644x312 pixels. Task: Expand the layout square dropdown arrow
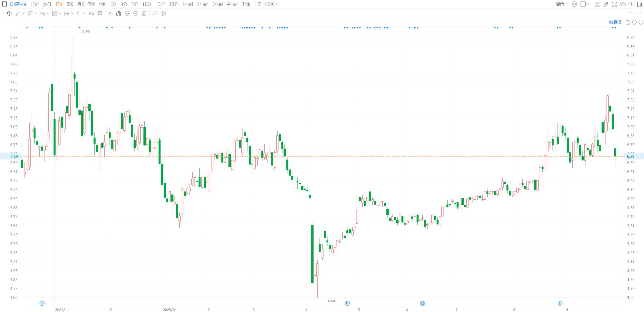tap(588, 4)
